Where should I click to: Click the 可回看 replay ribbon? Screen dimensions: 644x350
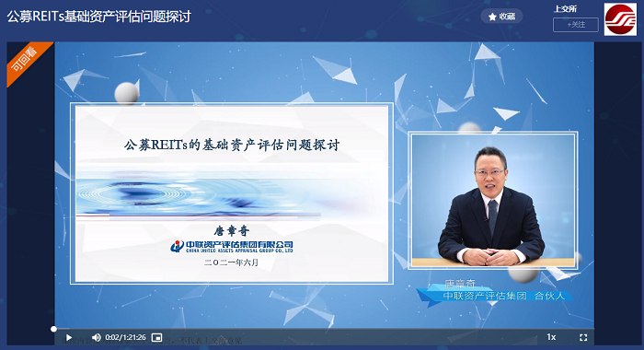click(x=27, y=61)
